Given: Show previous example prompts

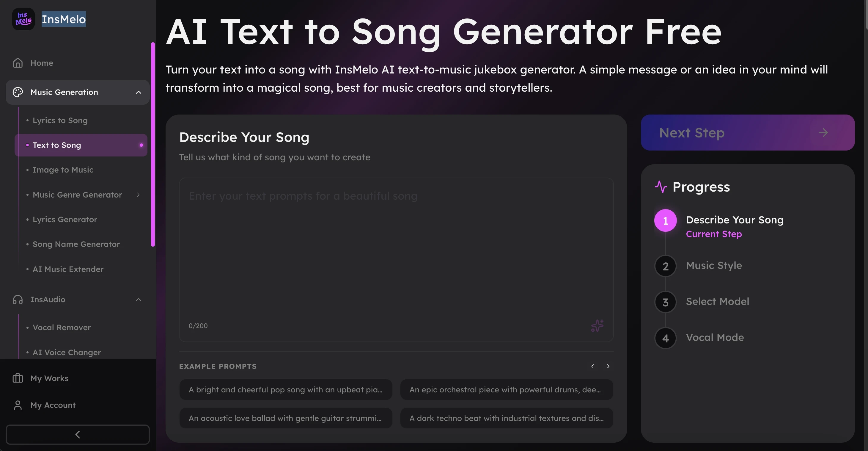Looking at the screenshot, I should click(592, 366).
